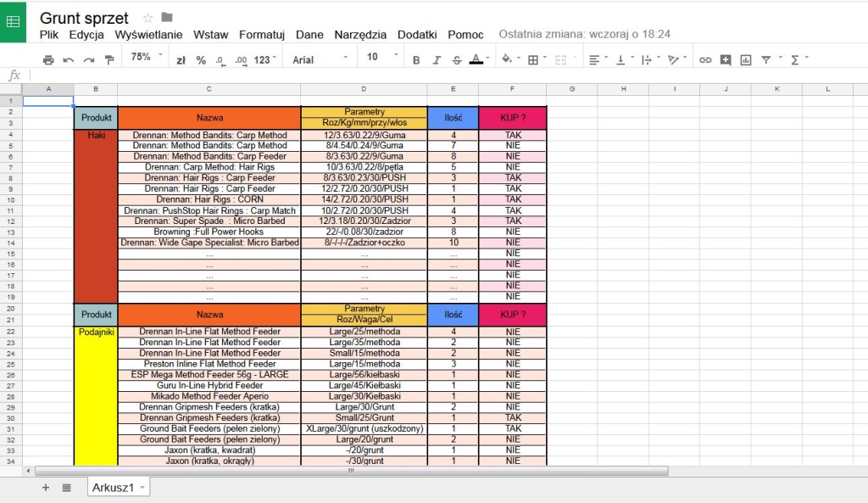Screen dimensions: 868x503
Task: Insert a chart
Action: click(x=746, y=60)
